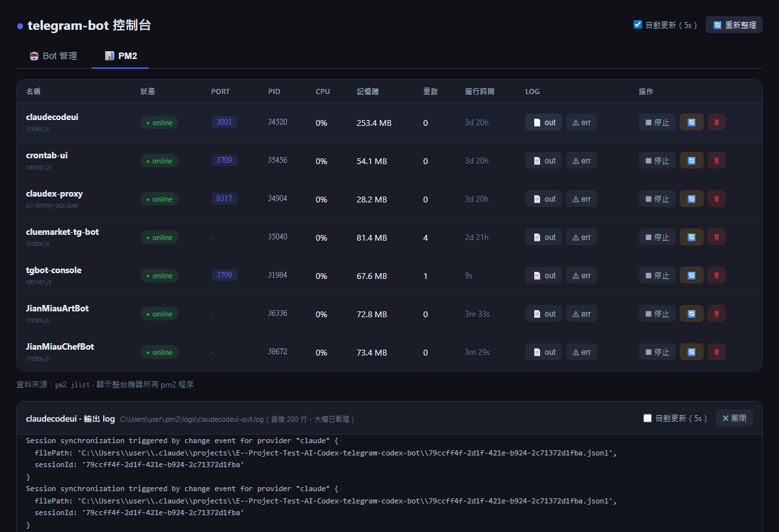Close the log panel with 關閉
Screen dimensions: 779x532
(734, 418)
